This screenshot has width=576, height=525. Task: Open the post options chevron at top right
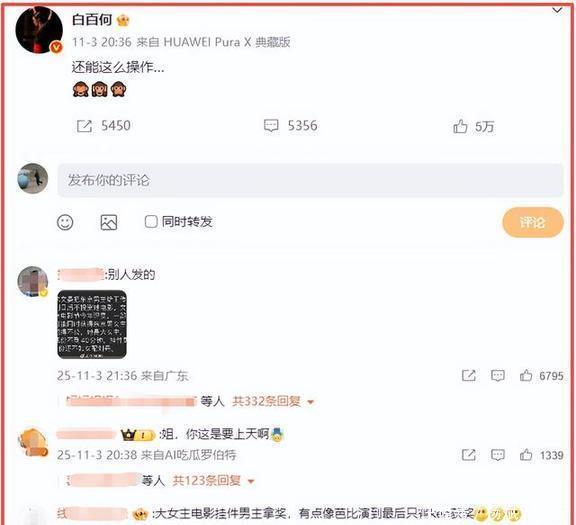pos(557,10)
